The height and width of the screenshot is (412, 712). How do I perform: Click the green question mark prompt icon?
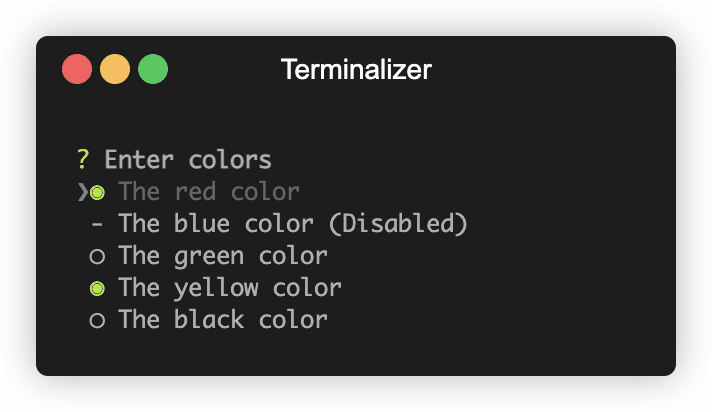click(x=83, y=160)
